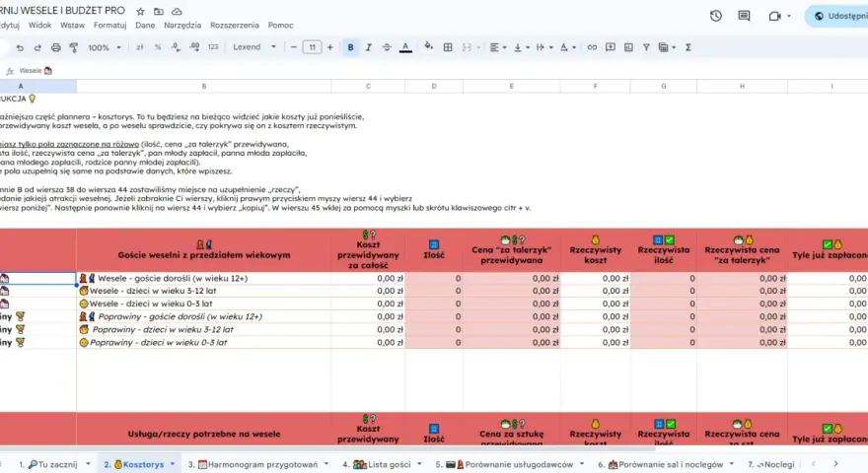Expand Meet call options arrow
This screenshot has width=868, height=473.
pyautogui.click(x=789, y=16)
